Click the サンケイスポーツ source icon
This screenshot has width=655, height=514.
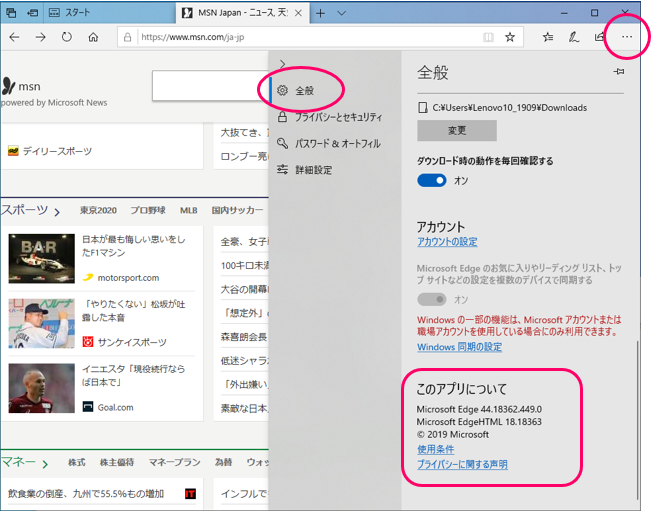point(88,342)
